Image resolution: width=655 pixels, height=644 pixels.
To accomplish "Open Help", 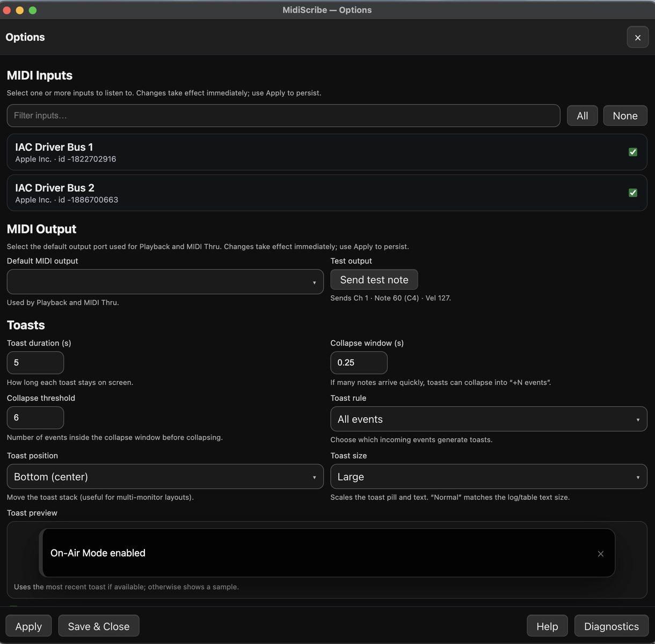I will click(x=547, y=626).
